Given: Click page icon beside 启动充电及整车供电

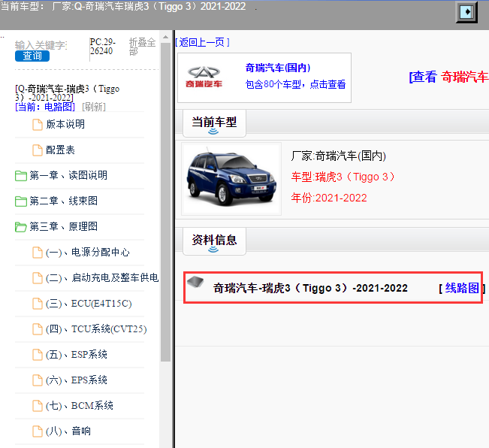Looking at the screenshot, I should [38, 278].
